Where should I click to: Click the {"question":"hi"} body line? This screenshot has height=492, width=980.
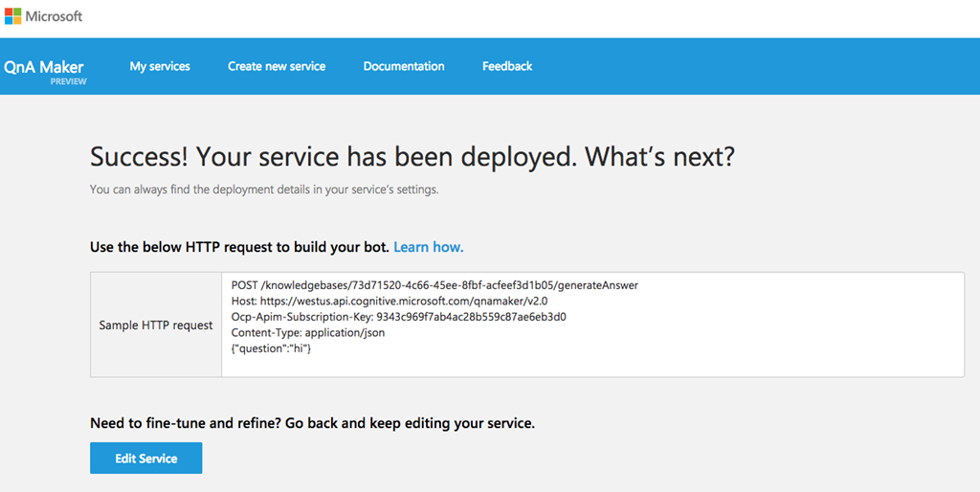(x=271, y=348)
